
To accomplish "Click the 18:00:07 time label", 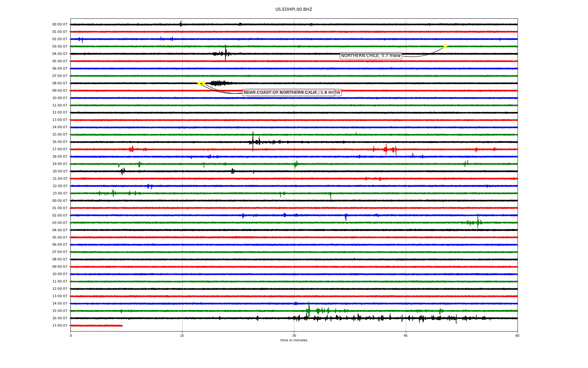I will 60,157.
